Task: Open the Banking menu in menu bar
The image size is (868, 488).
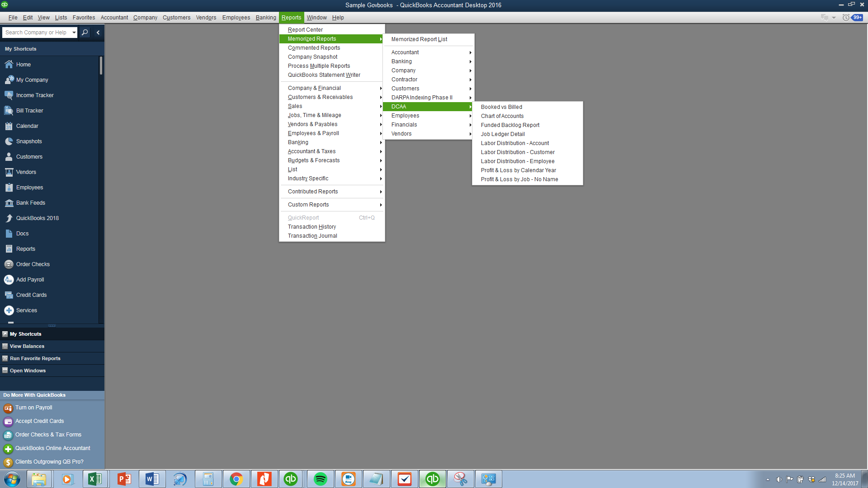Action: pyautogui.click(x=266, y=18)
